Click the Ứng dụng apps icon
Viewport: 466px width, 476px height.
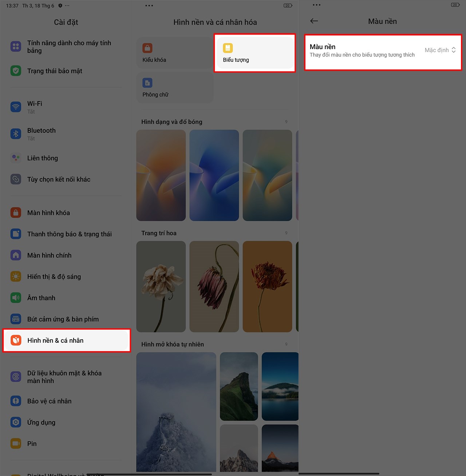pos(16,422)
